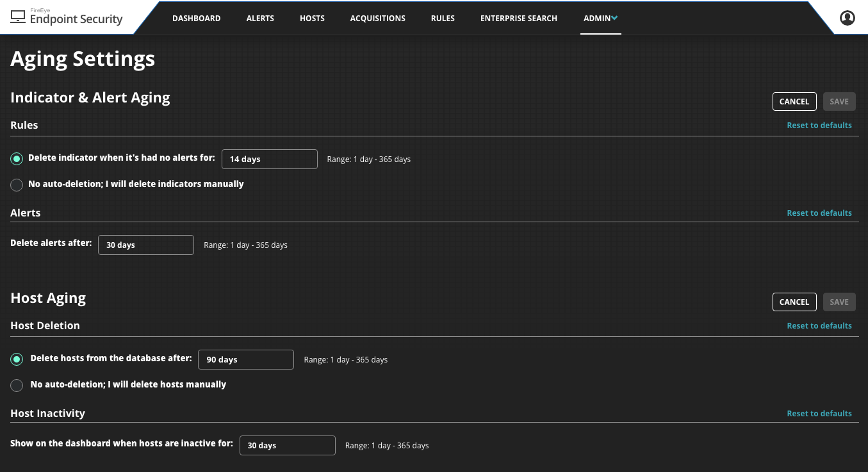
Task: Click the 'Indicator & Alert Aging' heading
Action: point(90,97)
